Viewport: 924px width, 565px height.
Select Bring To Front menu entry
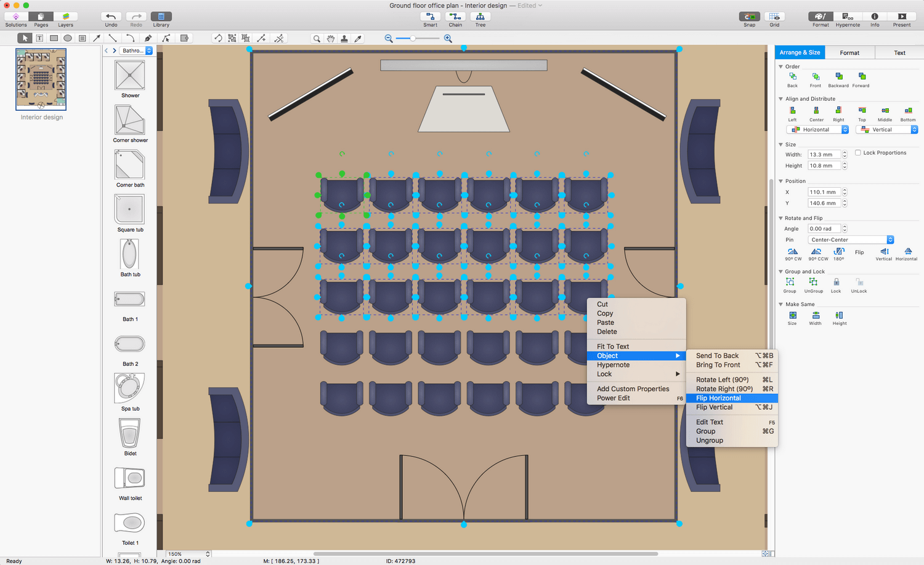tap(718, 365)
